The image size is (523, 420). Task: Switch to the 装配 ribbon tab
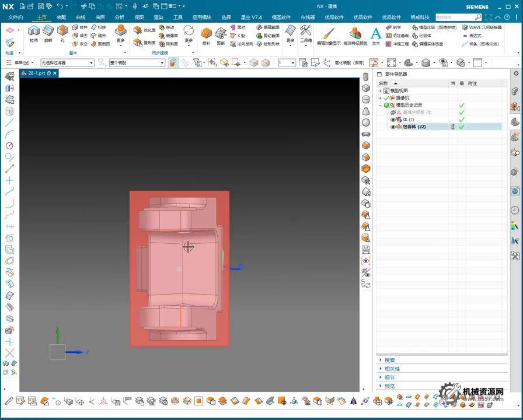(x=61, y=17)
